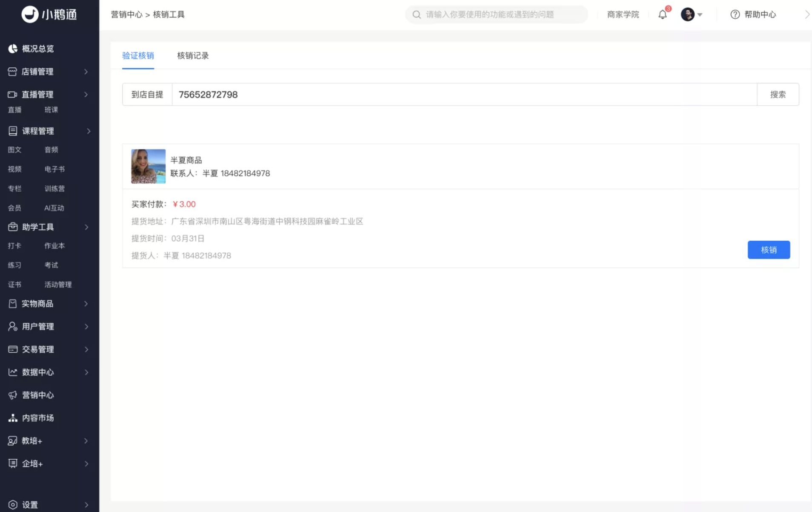Open 内容市场 in the sidebar
Viewport: 812px width, 512px height.
pos(38,418)
